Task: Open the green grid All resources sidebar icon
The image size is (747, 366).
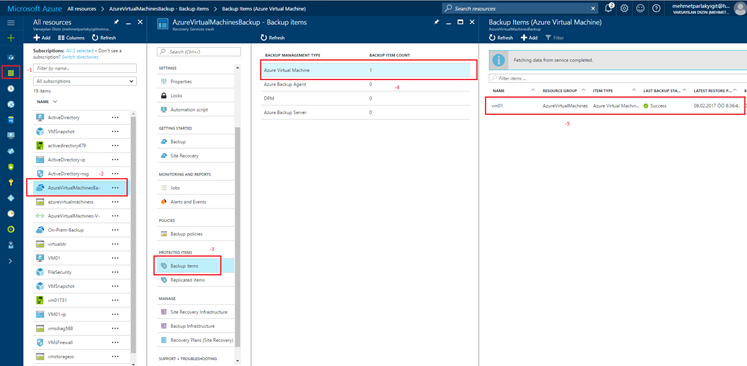Action: [x=11, y=72]
